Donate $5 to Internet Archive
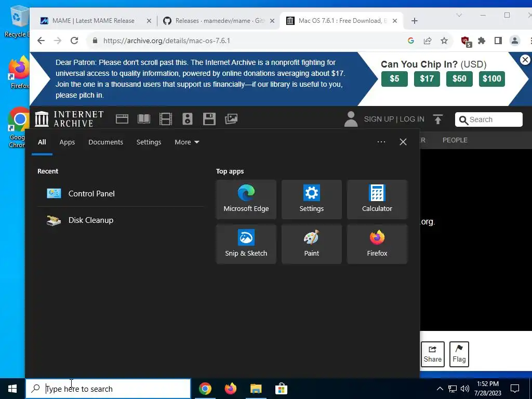532x399 pixels. 394,79
